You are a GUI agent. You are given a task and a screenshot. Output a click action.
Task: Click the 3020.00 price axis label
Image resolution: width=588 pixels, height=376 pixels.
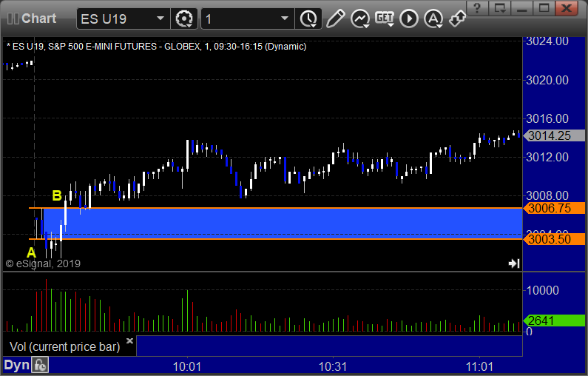coord(547,80)
